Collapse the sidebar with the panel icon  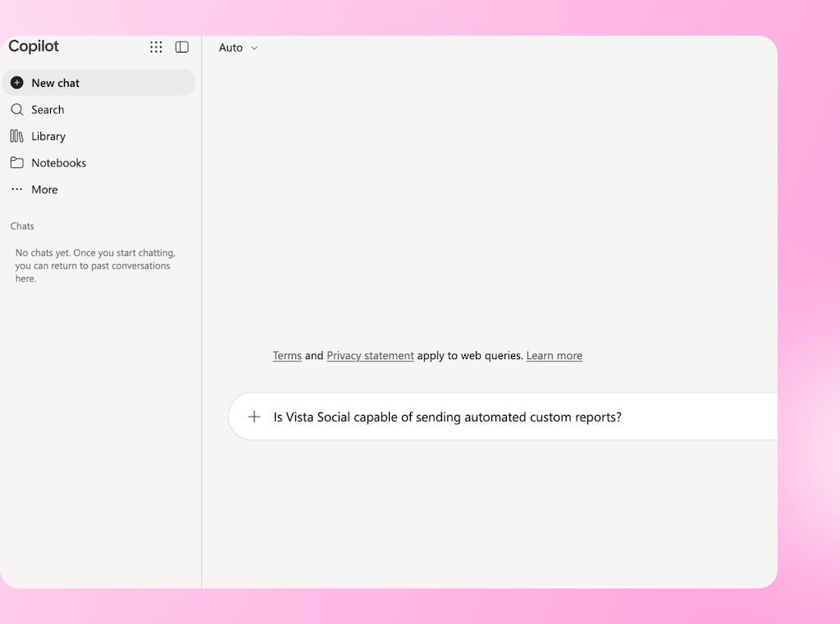pos(182,47)
